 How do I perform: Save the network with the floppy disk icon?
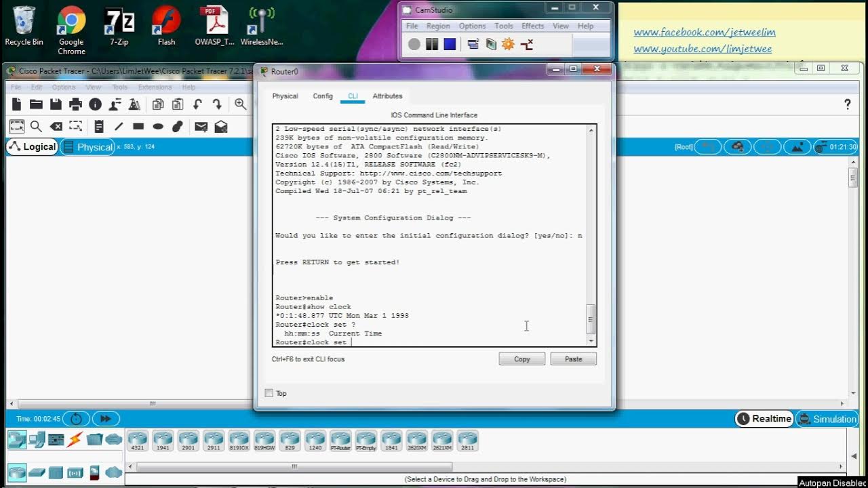(56, 104)
